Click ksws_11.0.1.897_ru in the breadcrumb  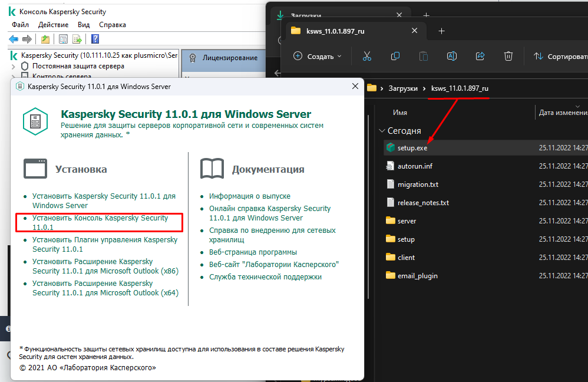(460, 88)
